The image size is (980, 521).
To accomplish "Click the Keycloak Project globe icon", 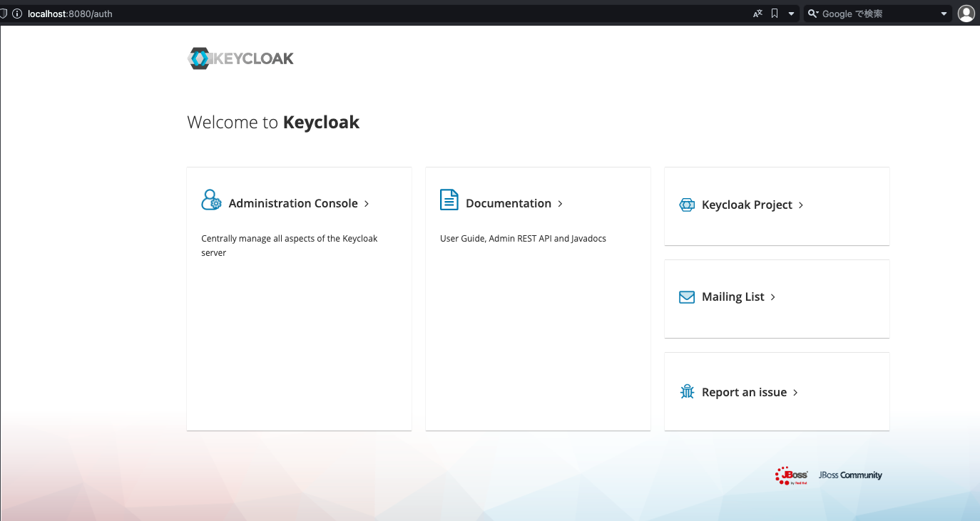I will [x=686, y=205].
